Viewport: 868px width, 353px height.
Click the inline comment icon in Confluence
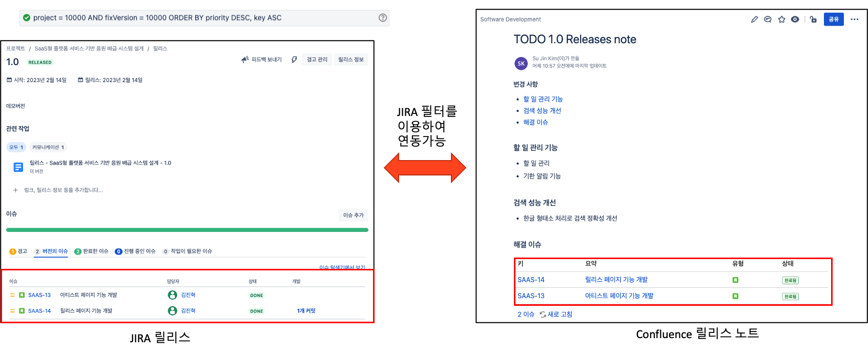tap(768, 19)
